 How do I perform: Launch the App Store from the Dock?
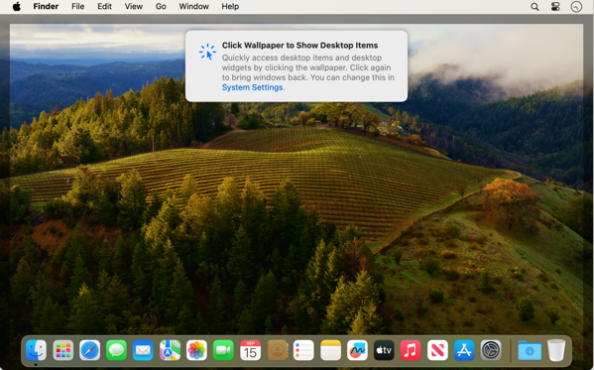(x=464, y=350)
